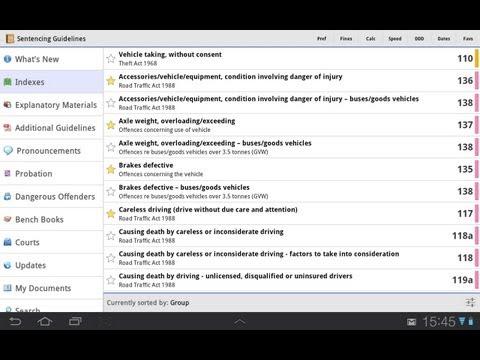Open the Dates toolbar tool

click(x=444, y=39)
